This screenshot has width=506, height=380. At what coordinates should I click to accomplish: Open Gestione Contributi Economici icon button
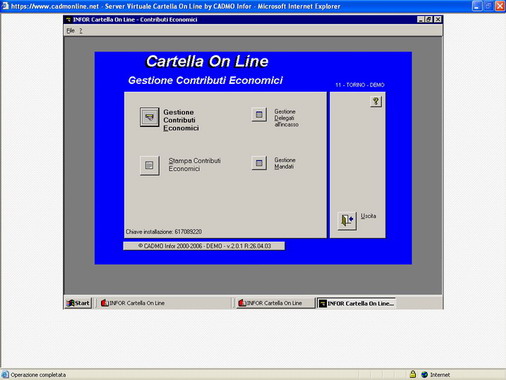(149, 117)
